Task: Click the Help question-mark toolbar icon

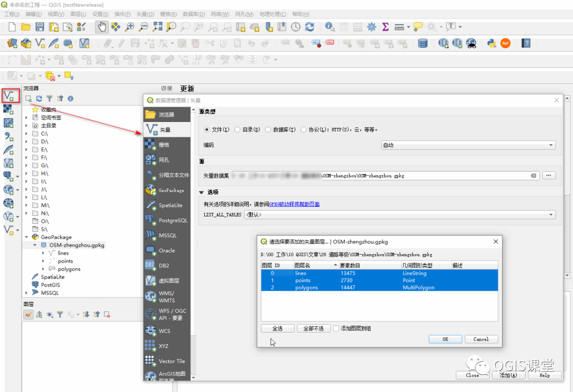Action: [526, 43]
